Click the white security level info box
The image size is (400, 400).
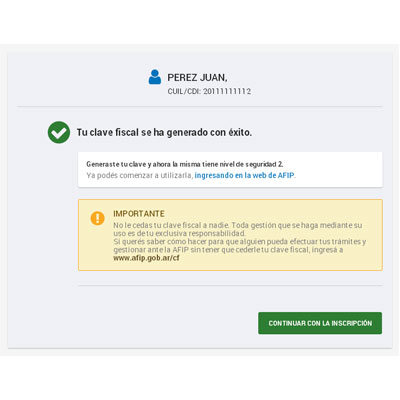pyautogui.click(x=230, y=170)
